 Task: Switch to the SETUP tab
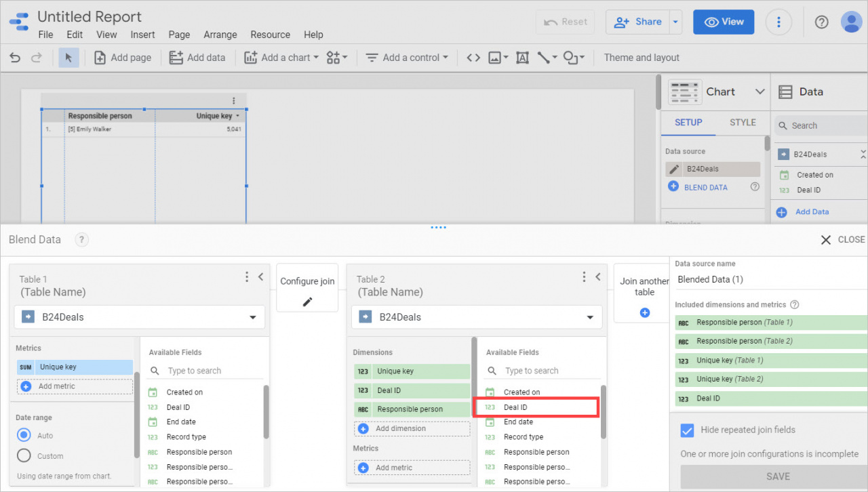click(x=688, y=123)
